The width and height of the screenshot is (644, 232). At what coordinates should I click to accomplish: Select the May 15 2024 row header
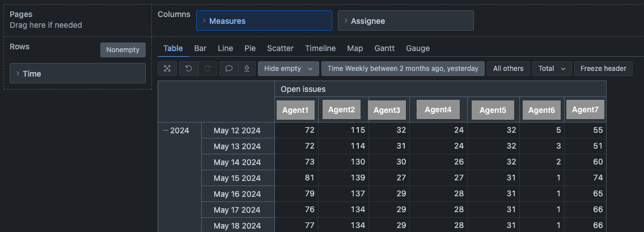coord(238,178)
